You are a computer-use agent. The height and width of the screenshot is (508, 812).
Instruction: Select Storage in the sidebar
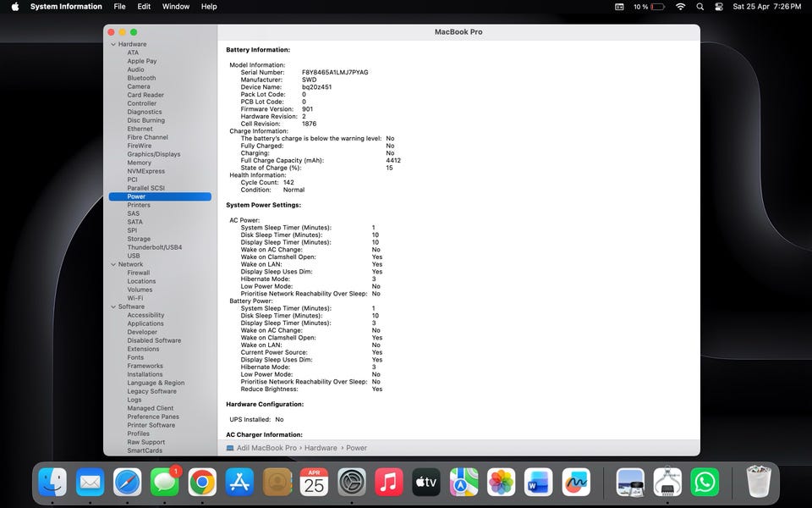click(x=139, y=239)
